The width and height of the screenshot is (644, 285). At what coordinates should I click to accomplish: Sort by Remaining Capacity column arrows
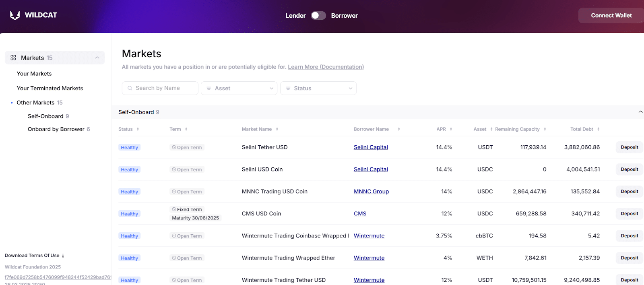point(545,129)
